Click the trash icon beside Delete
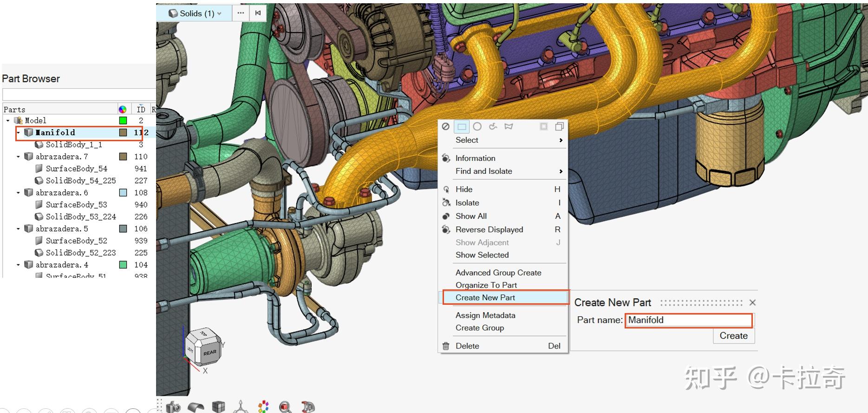The height and width of the screenshot is (413, 868). 446,346
